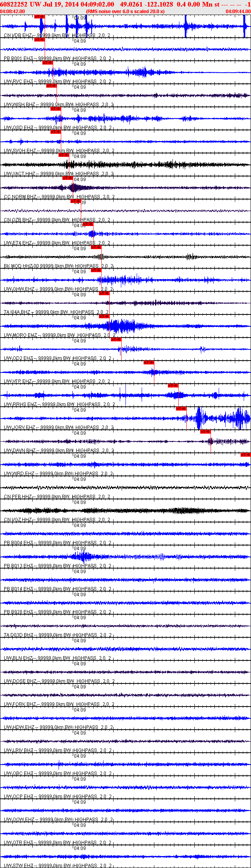The width and height of the screenshot is (251, 868).
Task: Click the arrival marker on UW.OSD trace
Action: [x=56, y=109]
